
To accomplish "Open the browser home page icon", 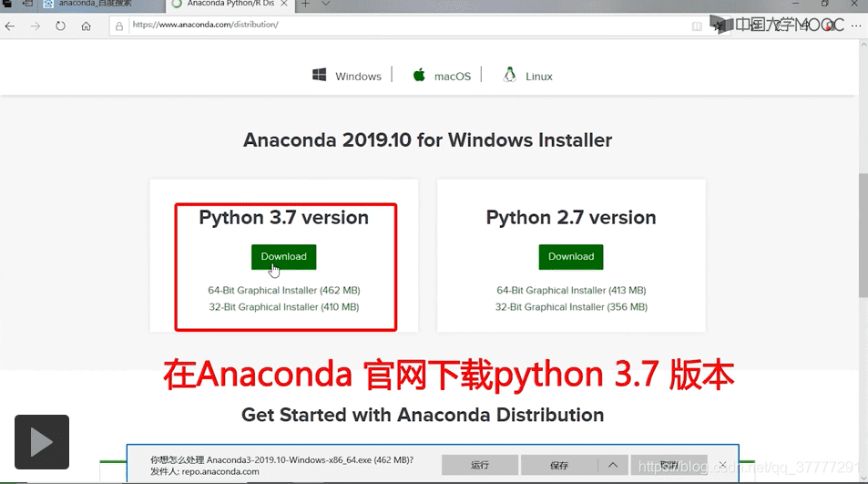I will [x=86, y=26].
